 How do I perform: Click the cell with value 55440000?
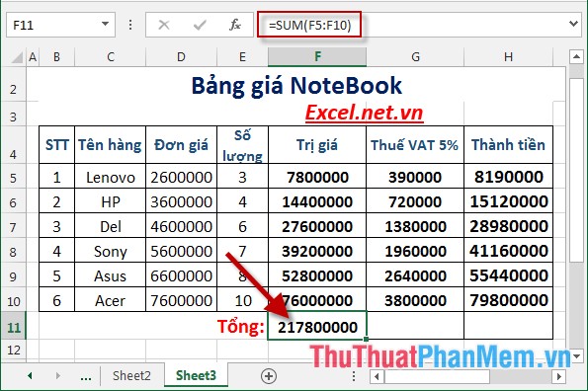click(508, 275)
